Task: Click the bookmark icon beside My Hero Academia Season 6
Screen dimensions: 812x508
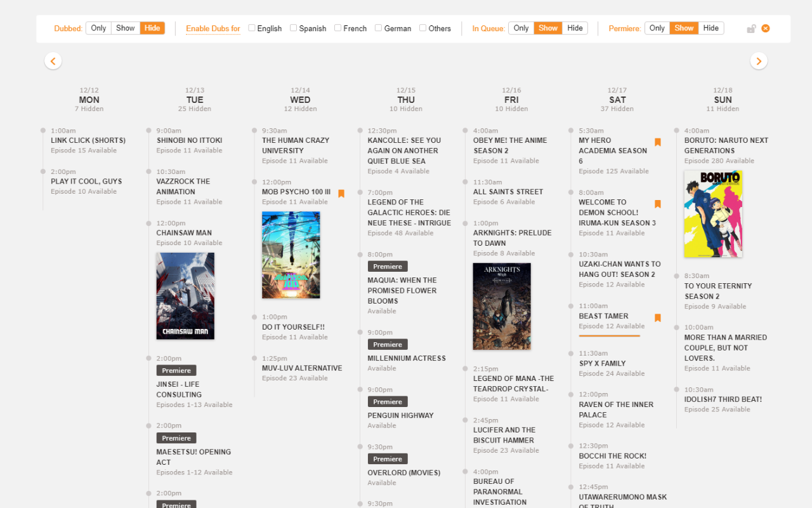Action: (657, 142)
